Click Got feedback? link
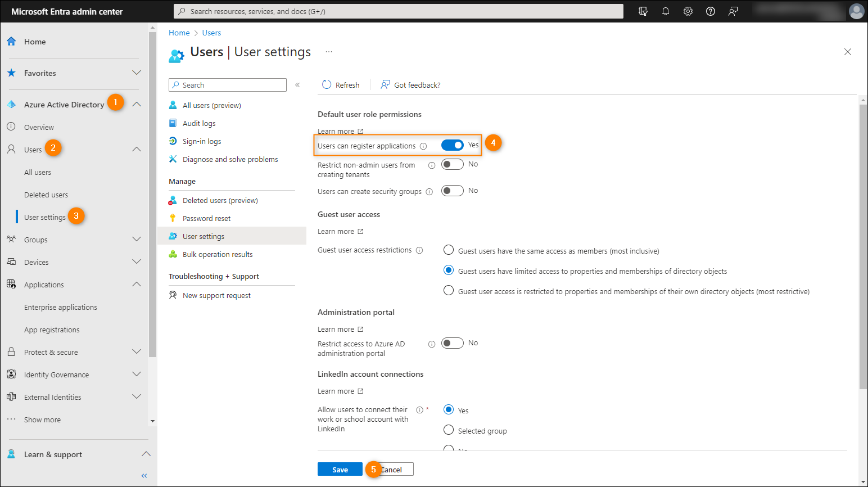 pos(411,85)
